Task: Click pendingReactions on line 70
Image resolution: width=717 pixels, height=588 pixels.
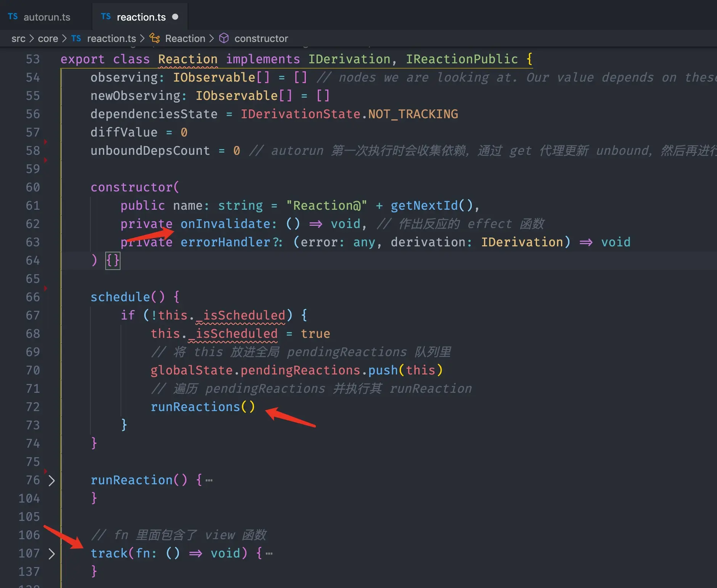Action: pyautogui.click(x=301, y=371)
